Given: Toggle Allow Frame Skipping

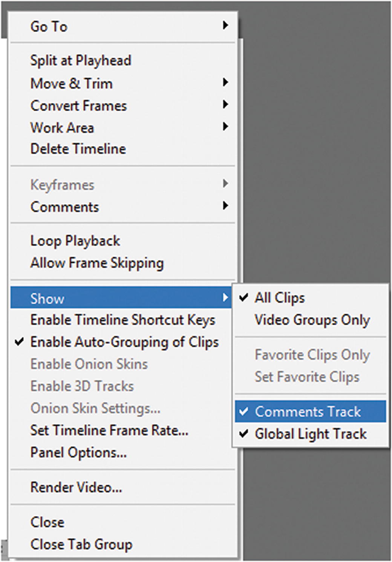Looking at the screenshot, I should coord(97,263).
